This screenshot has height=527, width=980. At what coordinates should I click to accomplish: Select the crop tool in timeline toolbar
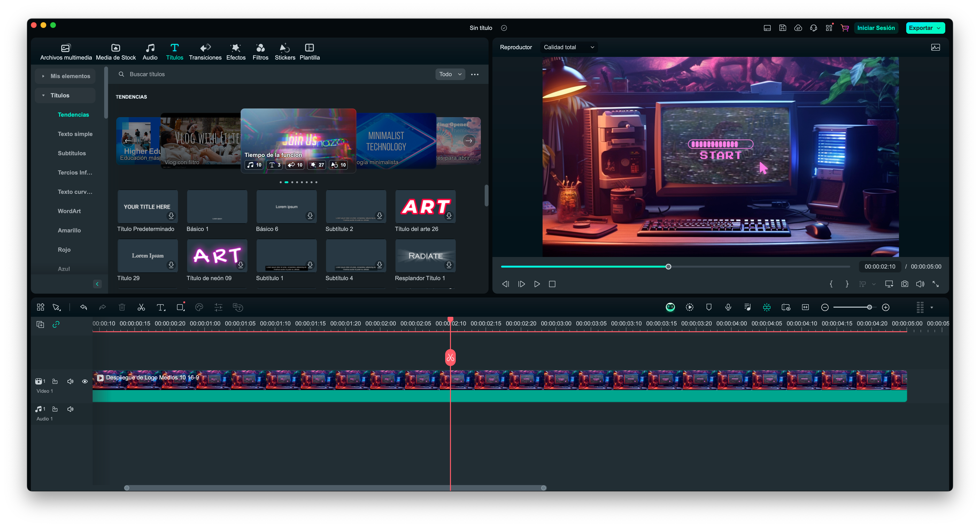pyautogui.click(x=180, y=307)
